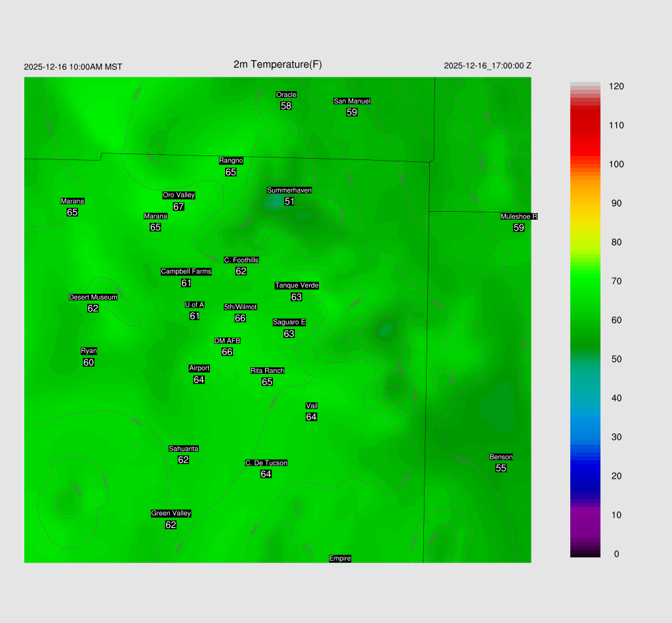Select the U of A station label
Screen dimensions: 672x623
pyautogui.click(x=194, y=304)
